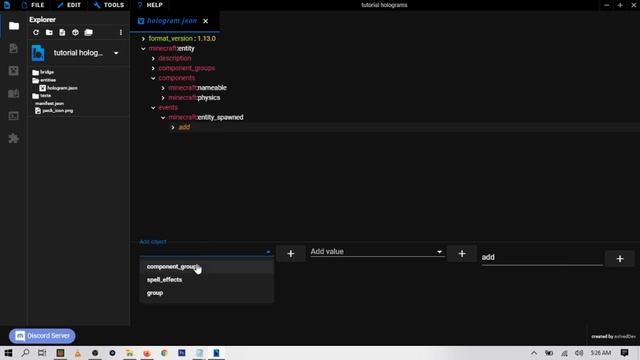640x360 pixels.
Task: Select the minecraft:physics text in the tree
Action: pos(194,98)
